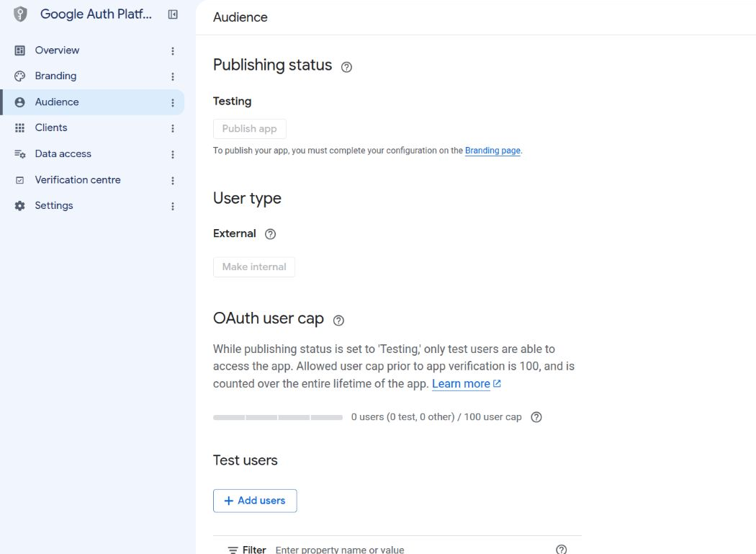Select Audience in the navigation
The image size is (756, 554).
[57, 102]
